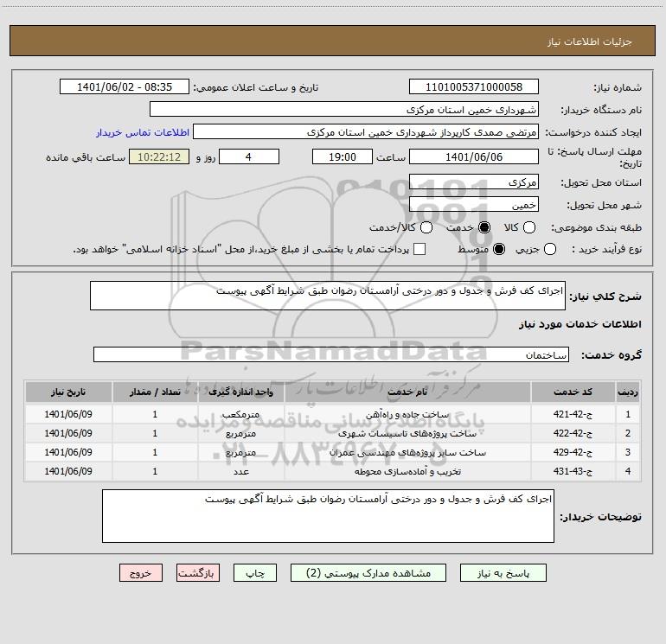Click ساخت پروژه‌های تاسیسات شهری service name
Image resolution: width=666 pixels, height=644 pixels.
tap(407, 433)
